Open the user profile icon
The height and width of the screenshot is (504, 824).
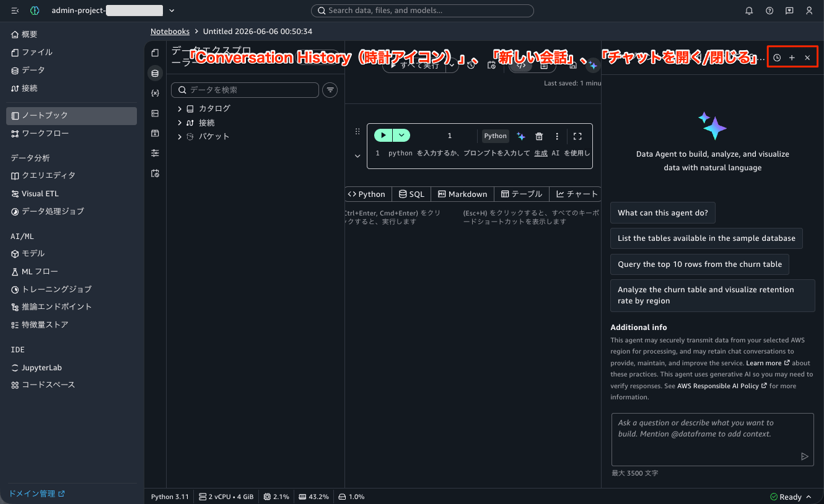[x=809, y=11]
